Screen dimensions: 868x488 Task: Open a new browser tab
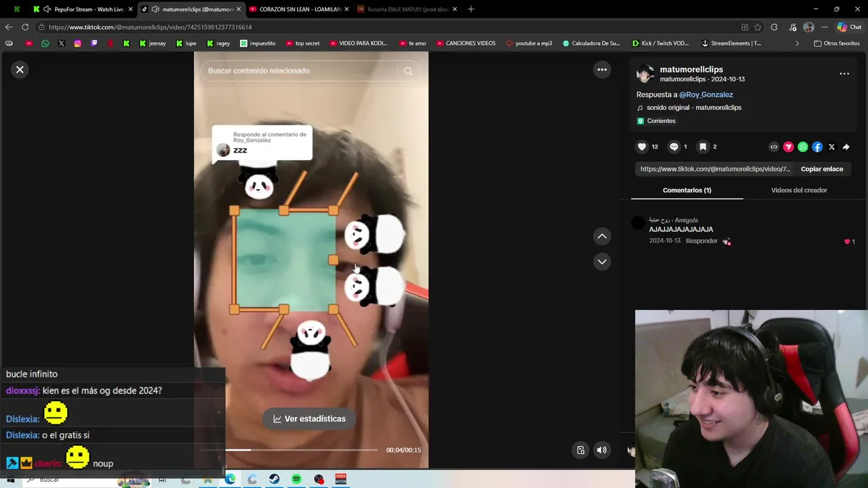(x=471, y=9)
